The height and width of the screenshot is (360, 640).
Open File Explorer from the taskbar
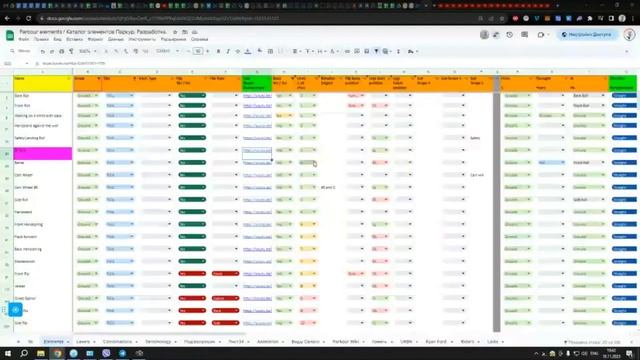(41, 353)
